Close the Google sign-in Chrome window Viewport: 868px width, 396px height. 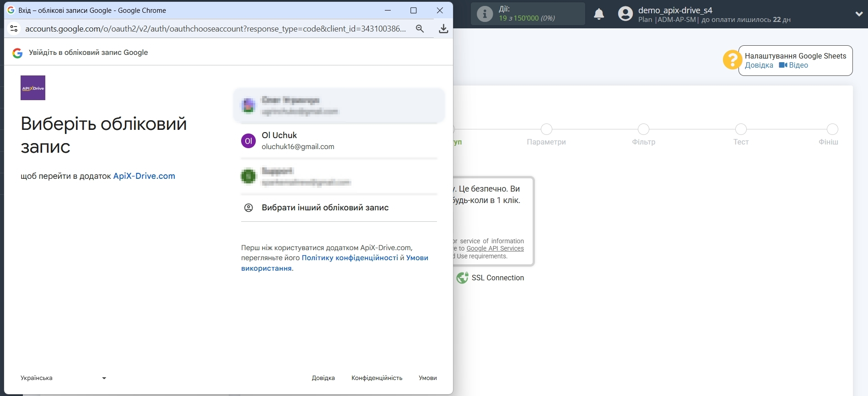click(x=440, y=10)
